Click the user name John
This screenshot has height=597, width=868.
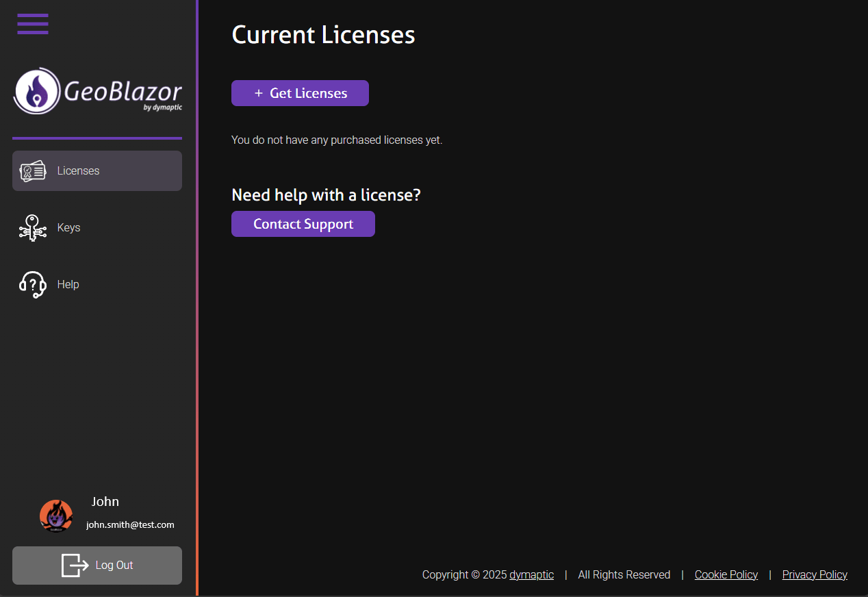[x=105, y=502]
